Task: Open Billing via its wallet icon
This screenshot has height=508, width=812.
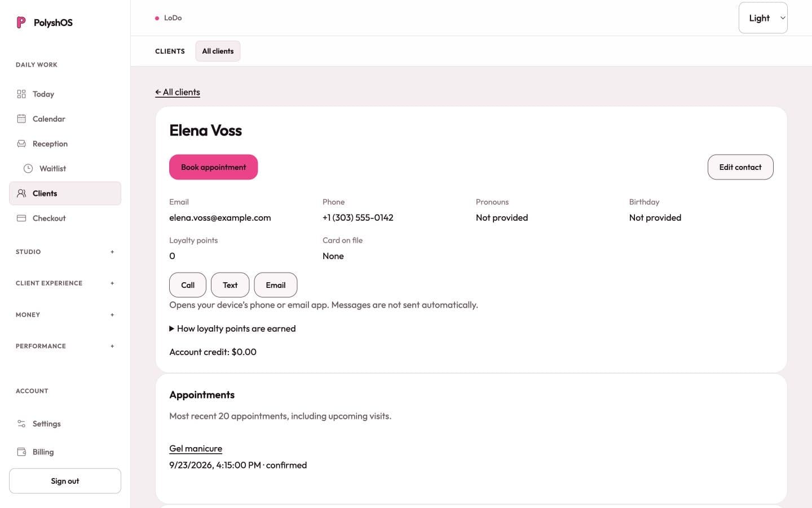Action: coord(21,452)
